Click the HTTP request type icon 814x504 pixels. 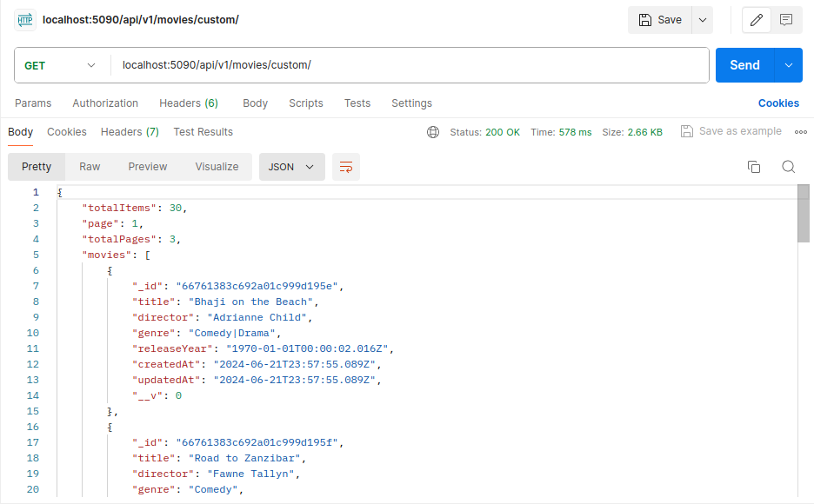point(25,20)
